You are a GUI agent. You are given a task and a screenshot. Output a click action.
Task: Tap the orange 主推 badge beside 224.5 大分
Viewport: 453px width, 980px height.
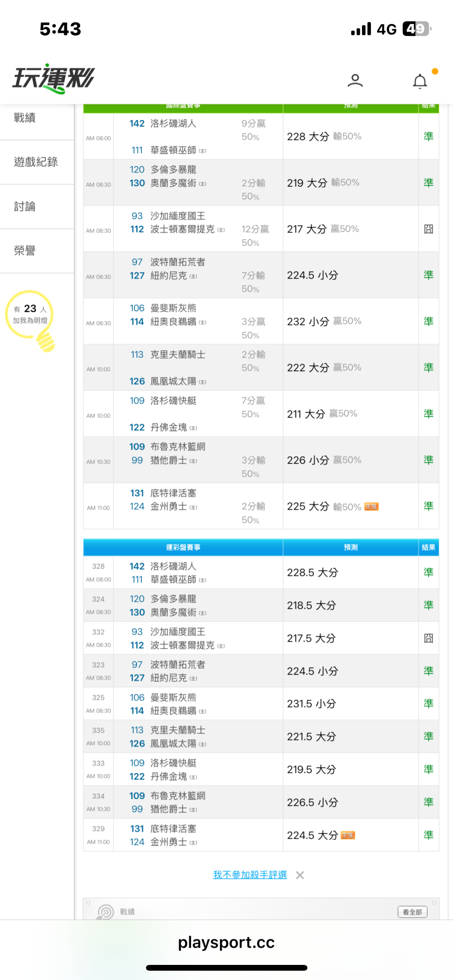348,835
